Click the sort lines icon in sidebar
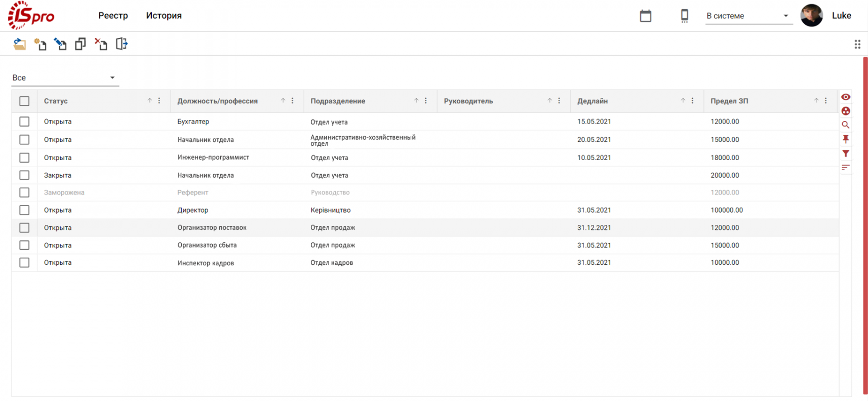 tap(845, 167)
